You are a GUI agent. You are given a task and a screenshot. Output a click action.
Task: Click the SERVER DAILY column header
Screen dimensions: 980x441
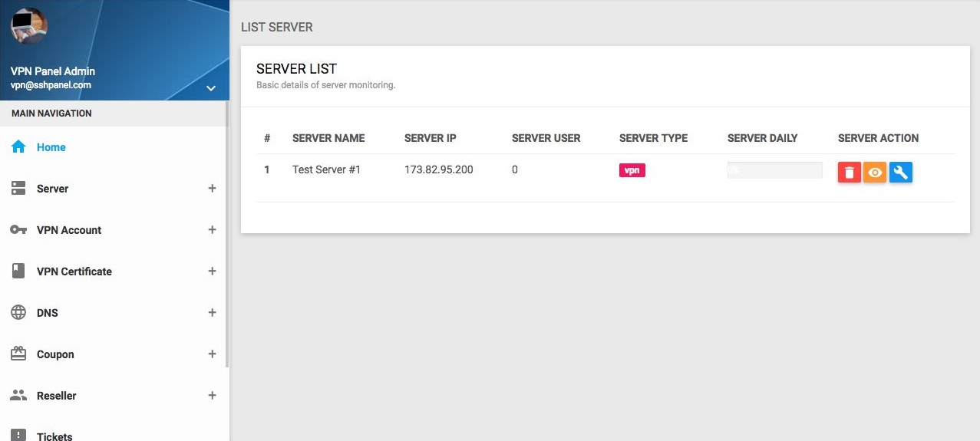[763, 138]
